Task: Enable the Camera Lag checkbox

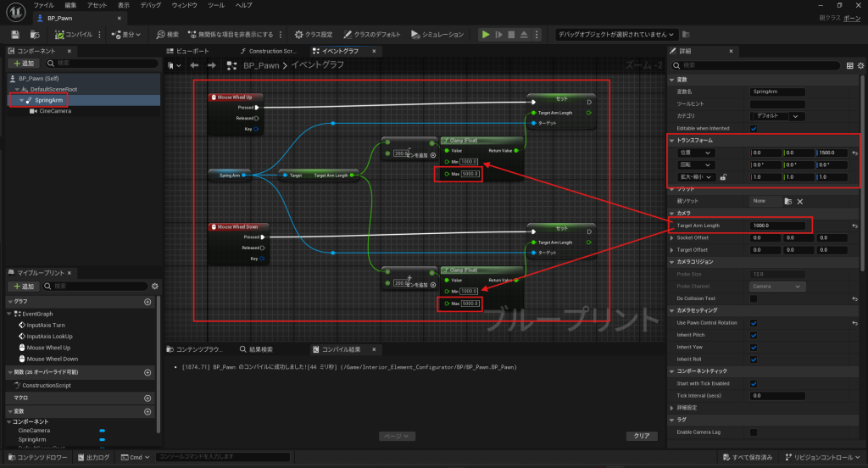Action: click(x=754, y=432)
